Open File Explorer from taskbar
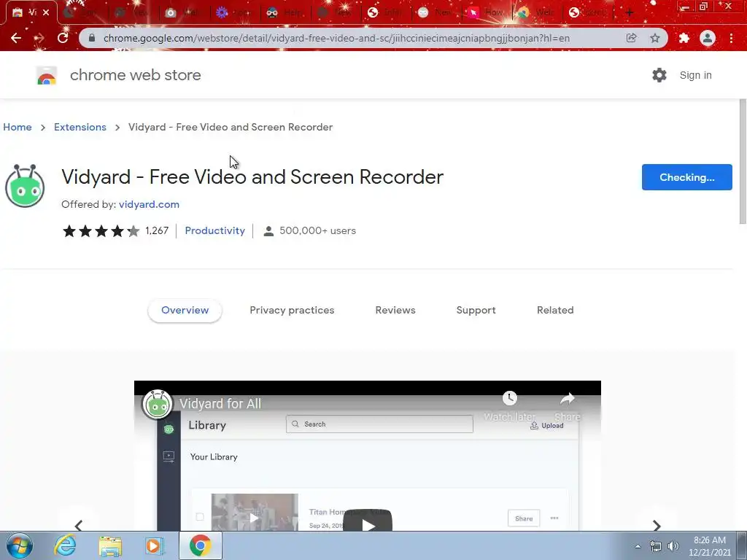This screenshot has width=747, height=560. 110,545
